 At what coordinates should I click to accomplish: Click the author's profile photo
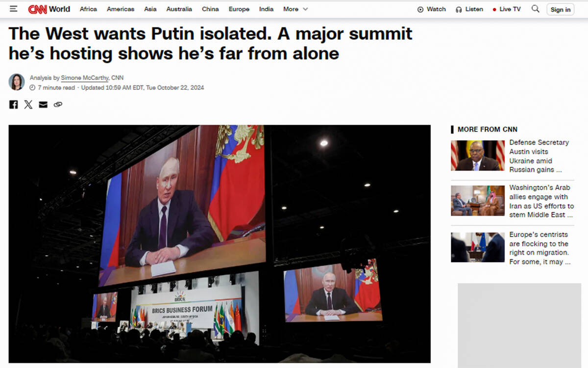click(17, 82)
